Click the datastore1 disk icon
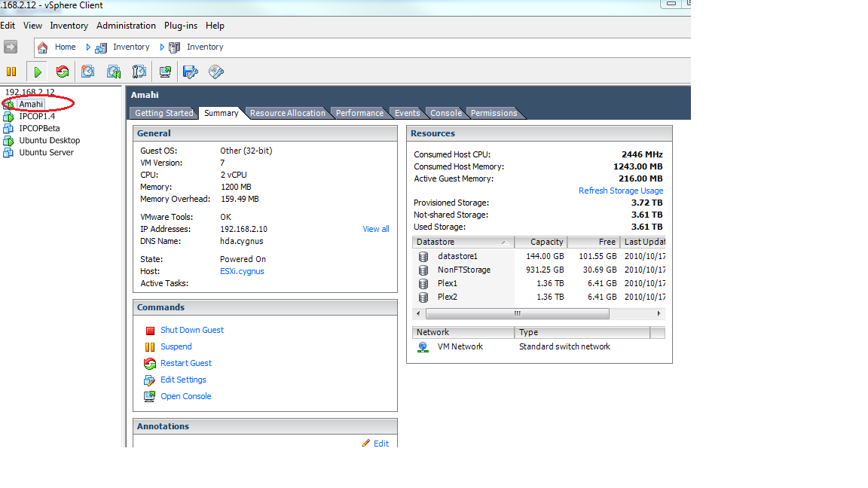868x488 pixels. coord(423,257)
